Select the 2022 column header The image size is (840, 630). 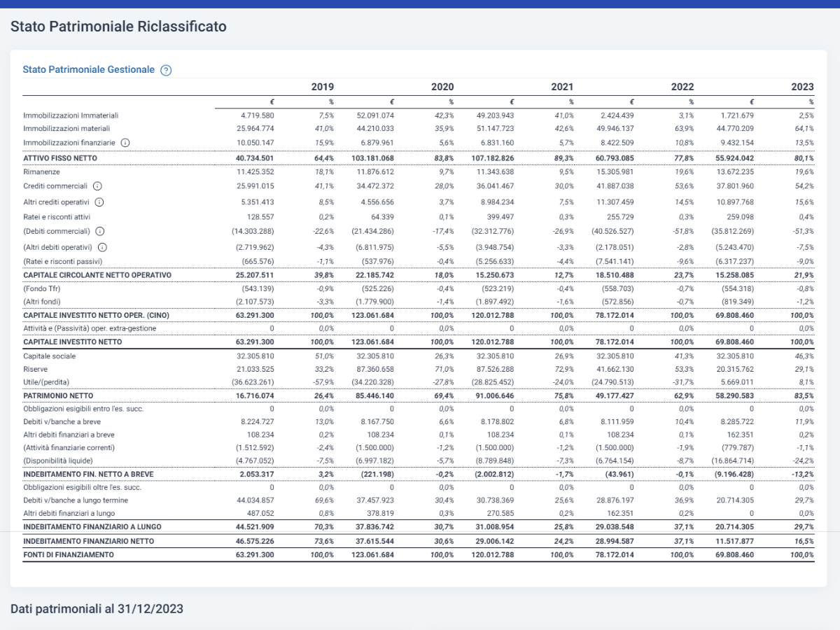682,87
